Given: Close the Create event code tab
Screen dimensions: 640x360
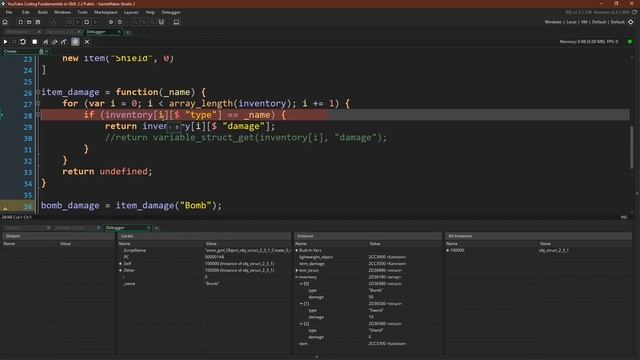Looking at the screenshot, I should coord(47,51).
